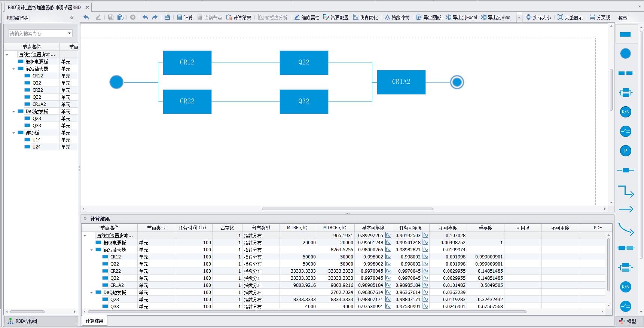Screen dimensions: 644x328
Task: Pick the P circle node in model palette
Action: pyautogui.click(x=625, y=151)
